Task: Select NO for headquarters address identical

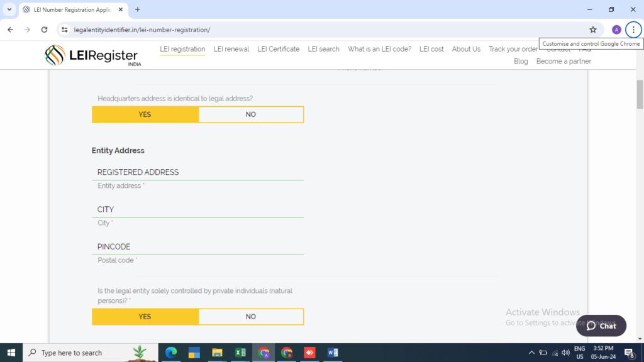Action: point(251,114)
